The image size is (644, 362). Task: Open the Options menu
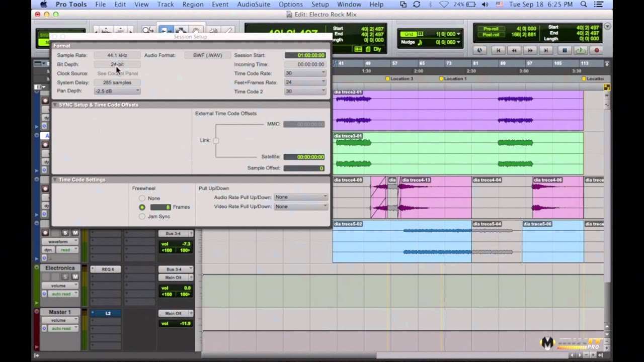pyautogui.click(x=291, y=5)
